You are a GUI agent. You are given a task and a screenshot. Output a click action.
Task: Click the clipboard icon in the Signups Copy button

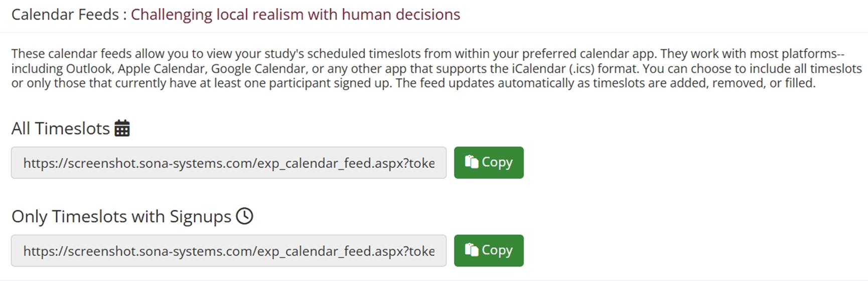point(471,250)
